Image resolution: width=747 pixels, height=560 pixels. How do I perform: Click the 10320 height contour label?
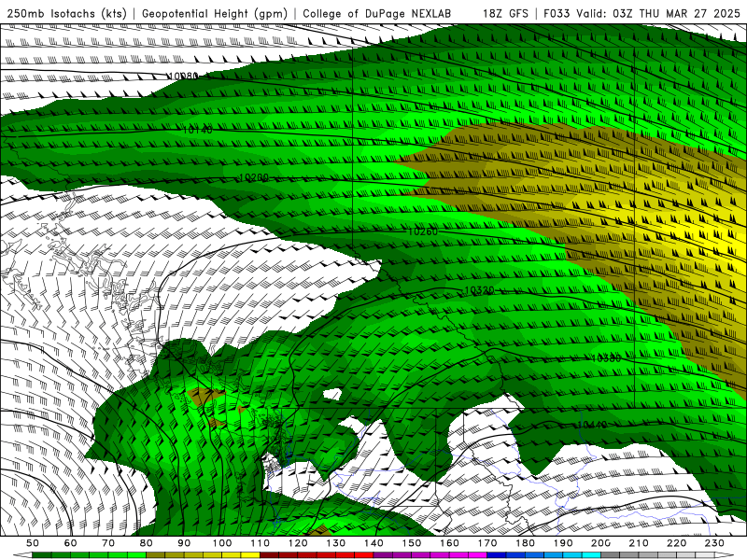click(479, 290)
